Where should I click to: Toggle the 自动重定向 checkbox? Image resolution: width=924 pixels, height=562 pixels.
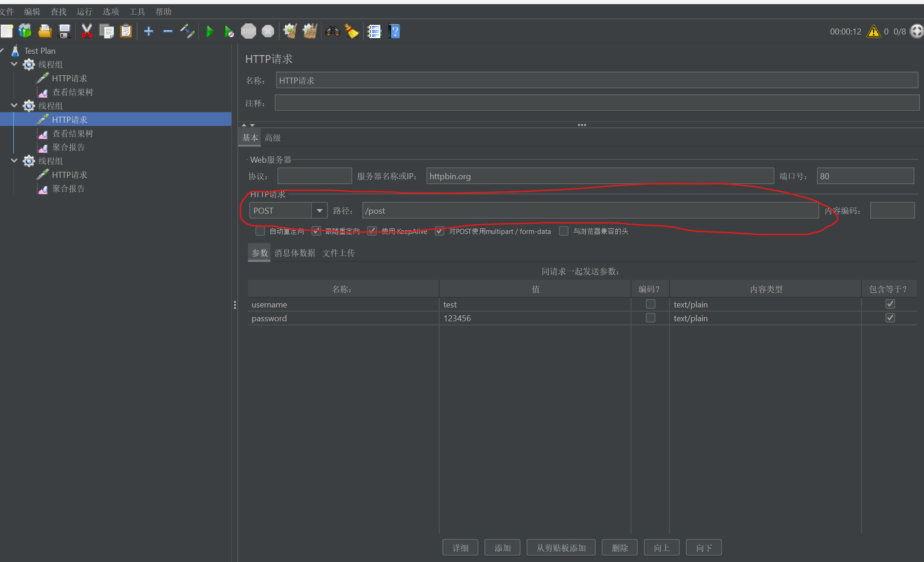(x=260, y=231)
